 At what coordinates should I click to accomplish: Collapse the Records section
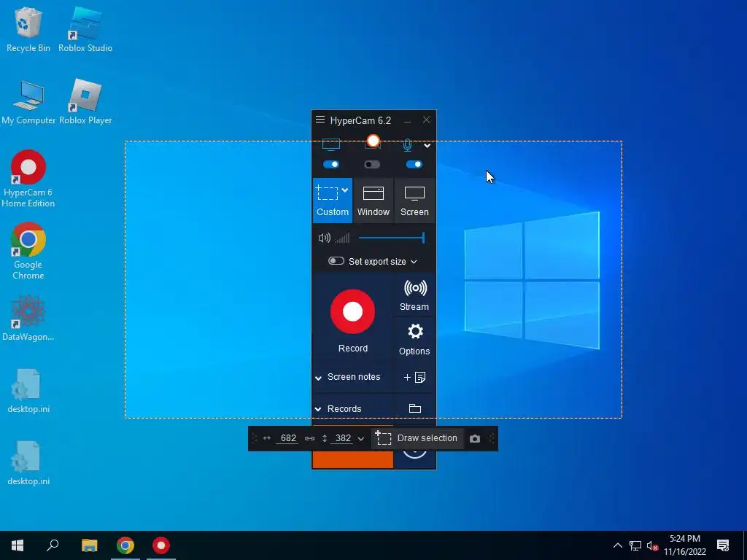(318, 409)
